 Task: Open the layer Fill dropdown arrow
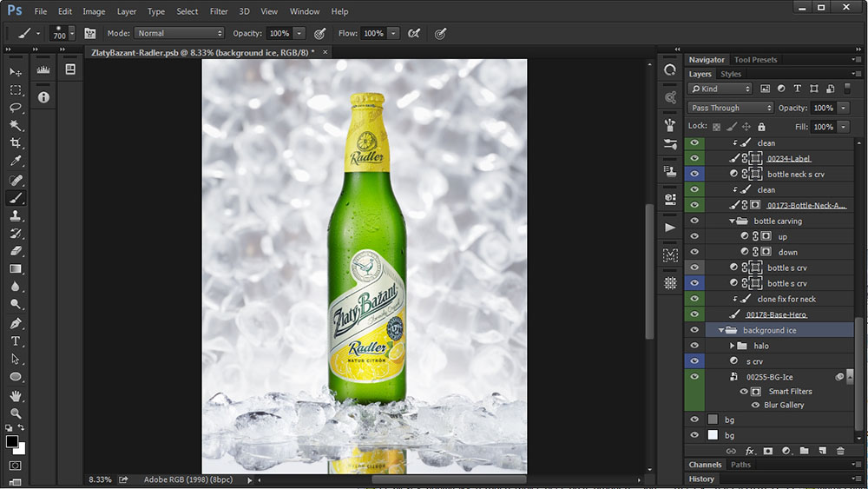coord(843,127)
